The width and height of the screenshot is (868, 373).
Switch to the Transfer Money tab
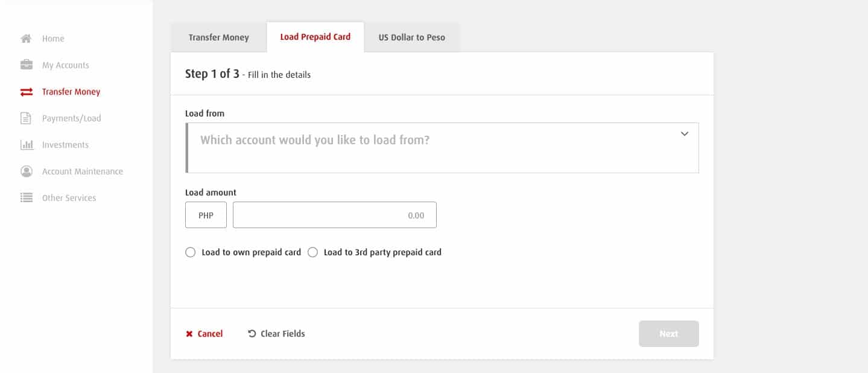(218, 37)
